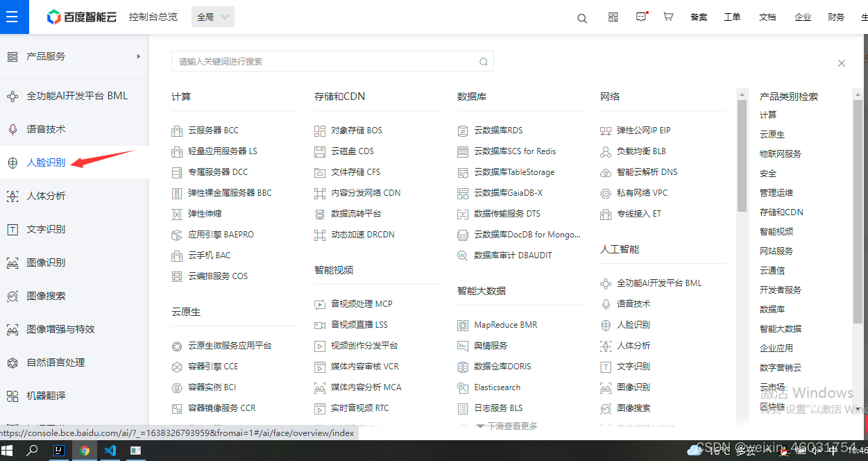
Task: Switch to Visual Studio Code in taskbar
Action: coord(110,451)
